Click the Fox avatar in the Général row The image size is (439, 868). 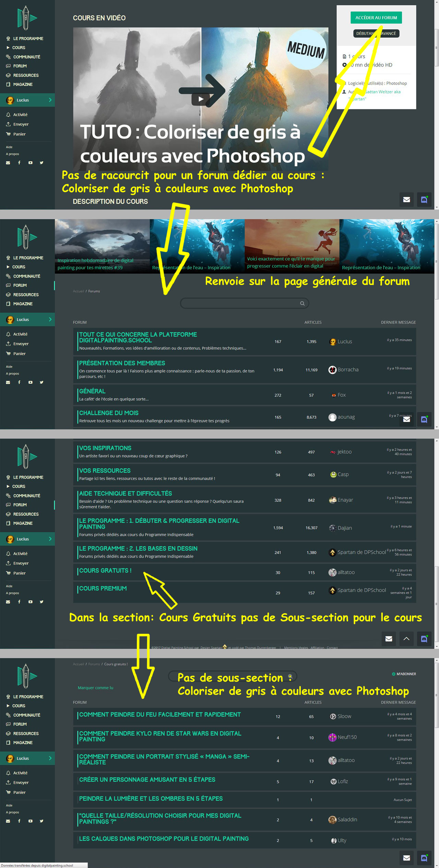click(333, 395)
